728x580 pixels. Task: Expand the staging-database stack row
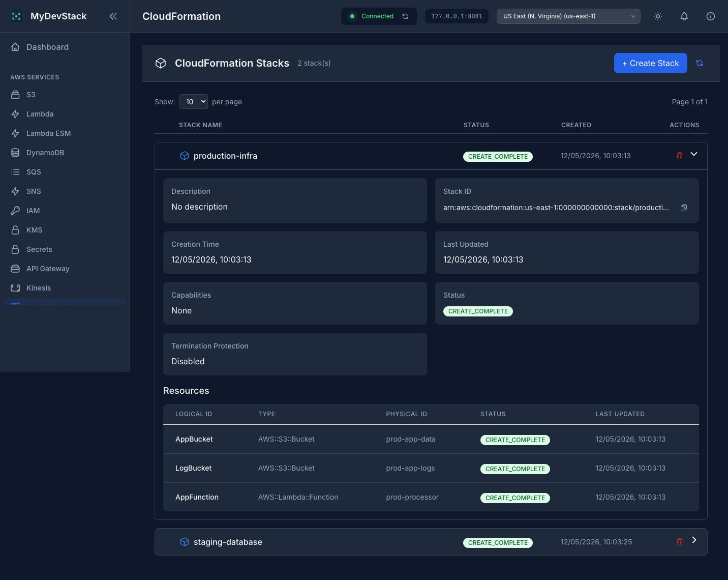(x=694, y=540)
